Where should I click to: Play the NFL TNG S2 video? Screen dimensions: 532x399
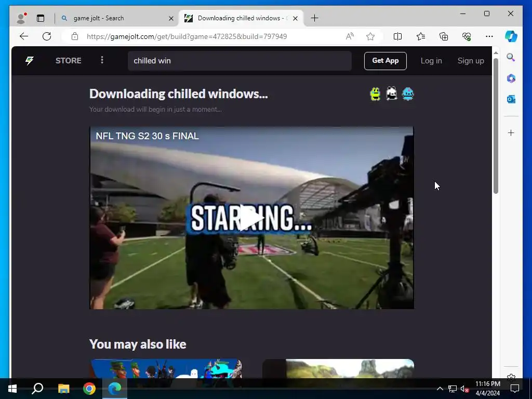(251, 218)
